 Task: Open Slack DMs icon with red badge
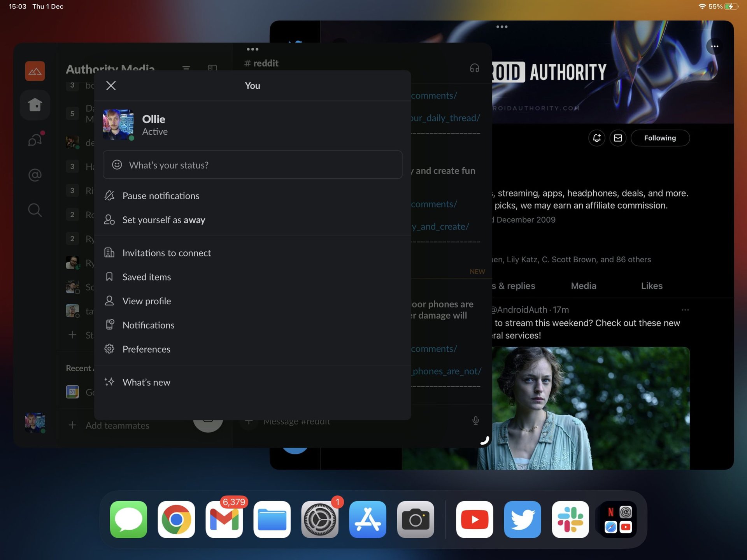(35, 140)
